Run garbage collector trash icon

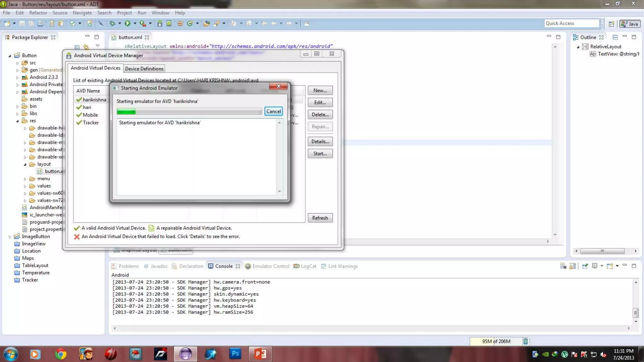[x=525, y=341]
